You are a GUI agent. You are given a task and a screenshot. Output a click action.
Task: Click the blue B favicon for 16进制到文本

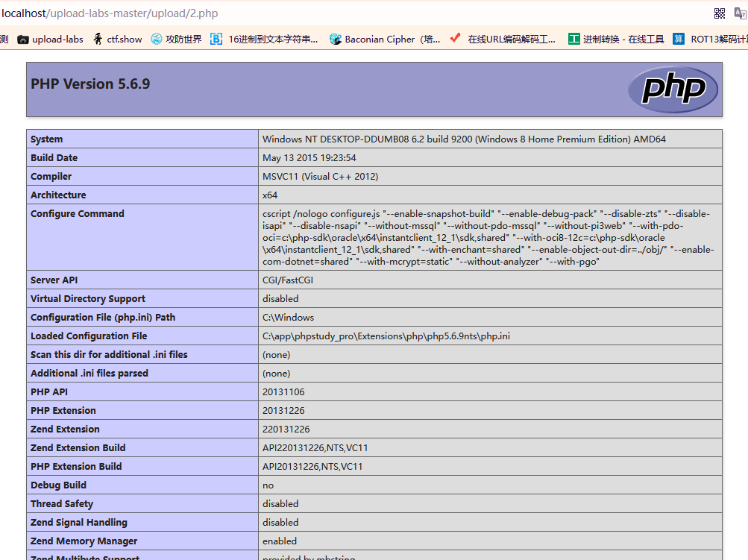pos(216,39)
